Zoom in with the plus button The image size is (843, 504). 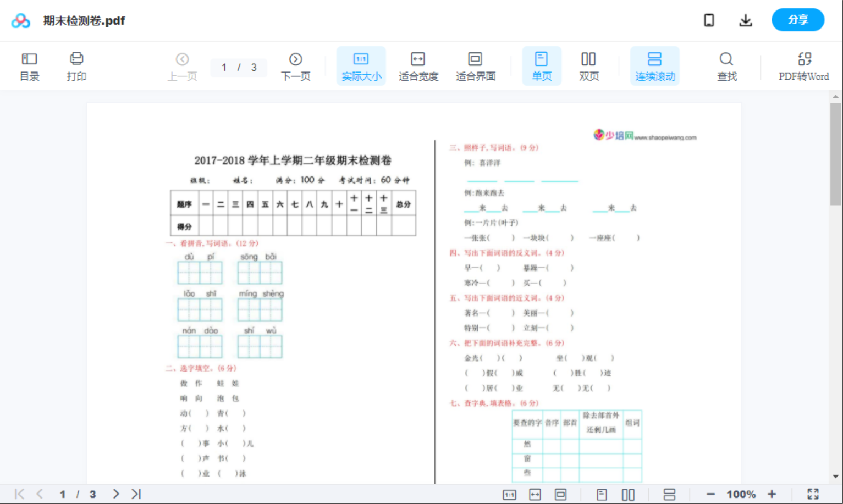coord(772,494)
